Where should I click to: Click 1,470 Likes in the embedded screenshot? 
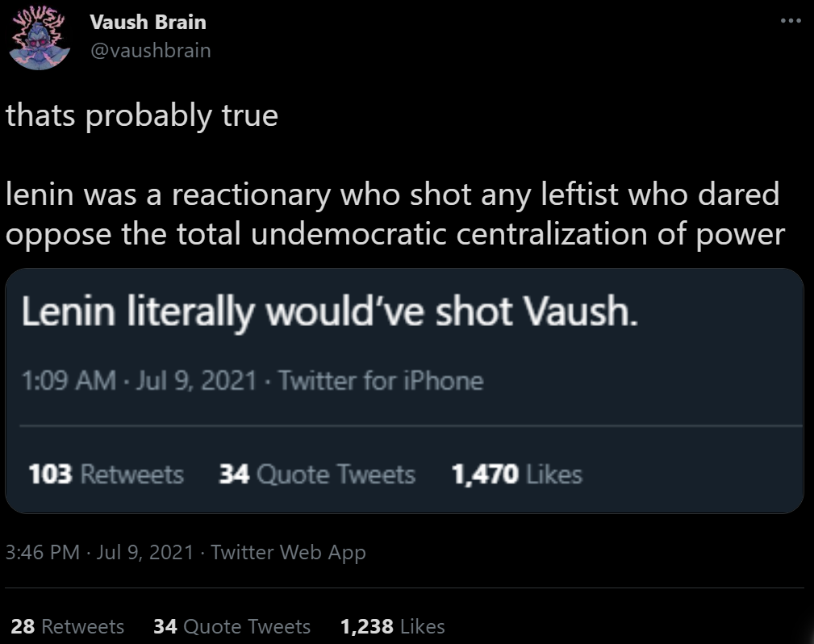point(516,475)
